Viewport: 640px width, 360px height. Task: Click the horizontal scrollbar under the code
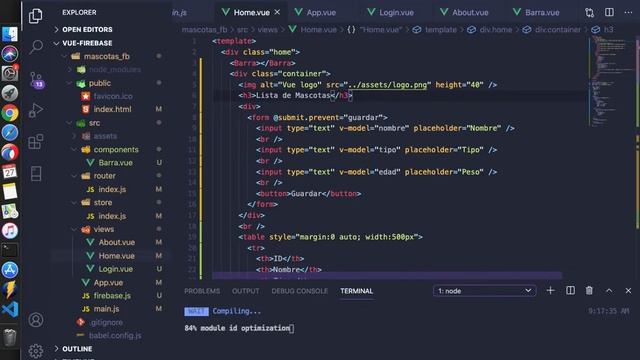pos(387,276)
